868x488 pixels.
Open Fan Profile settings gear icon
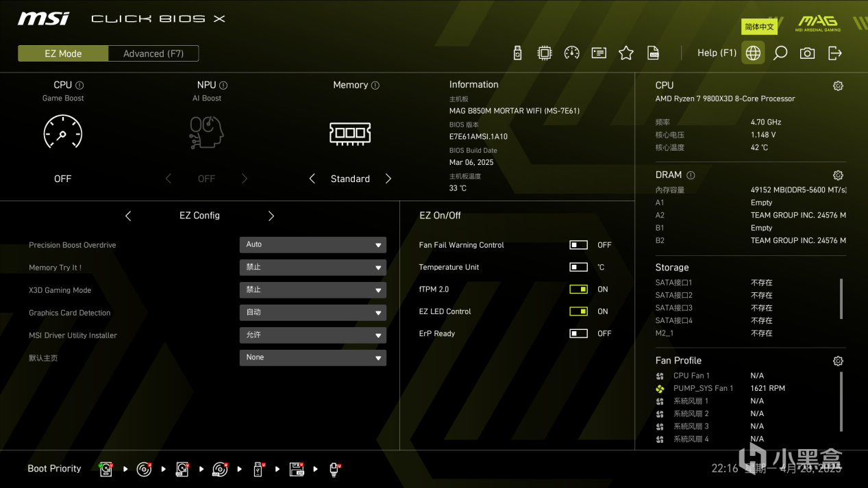pyautogui.click(x=838, y=361)
